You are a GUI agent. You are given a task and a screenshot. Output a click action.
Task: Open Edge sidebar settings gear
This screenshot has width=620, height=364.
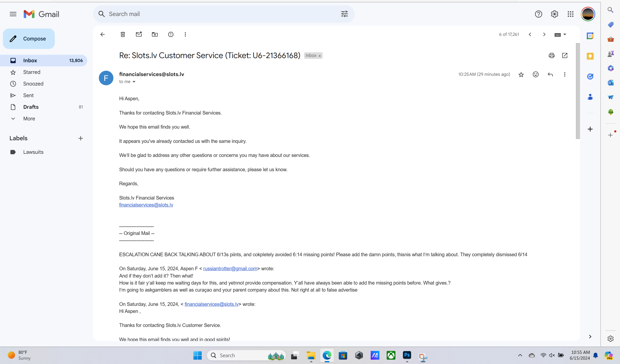pos(610,339)
